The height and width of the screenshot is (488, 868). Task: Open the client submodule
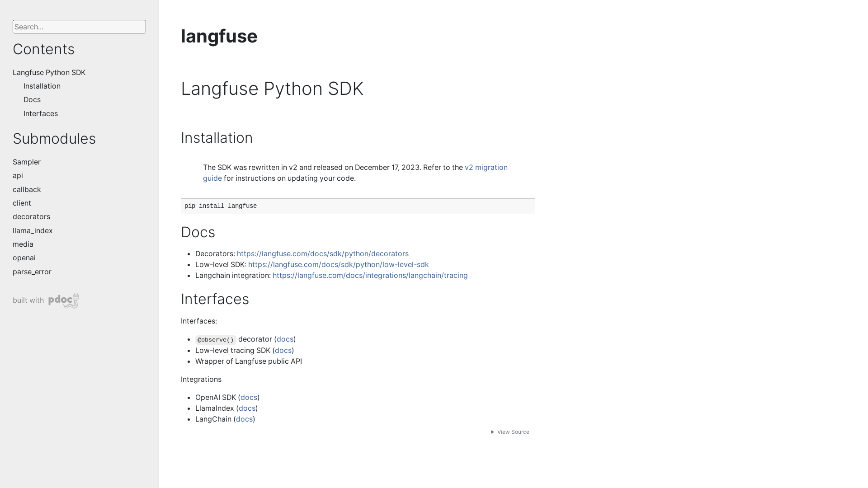pyautogui.click(x=22, y=203)
